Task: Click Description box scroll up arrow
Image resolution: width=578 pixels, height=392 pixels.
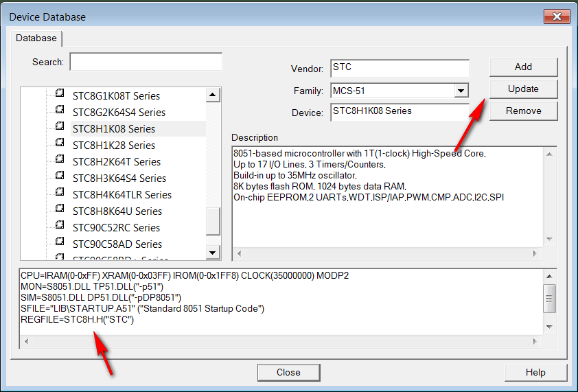Action: (x=549, y=154)
